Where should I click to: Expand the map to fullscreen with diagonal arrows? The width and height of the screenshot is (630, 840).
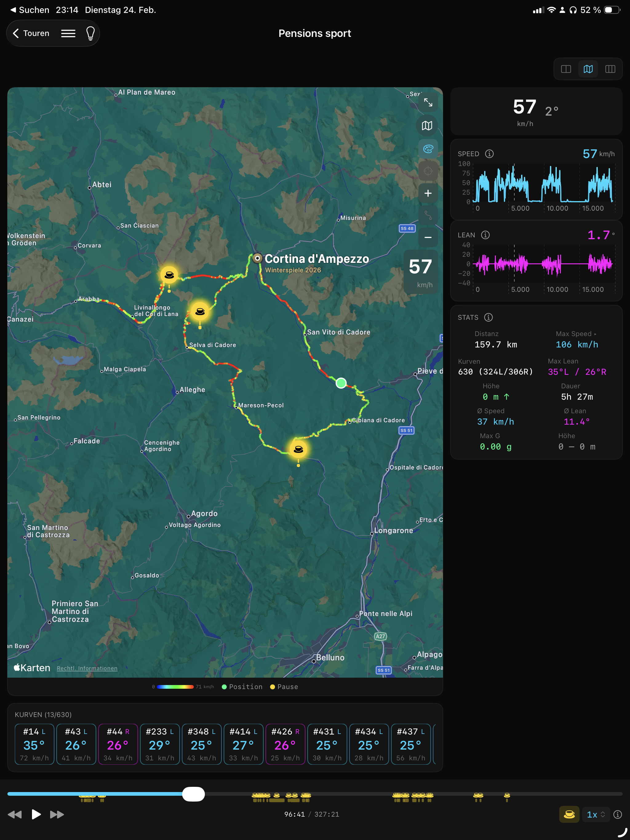(x=429, y=102)
